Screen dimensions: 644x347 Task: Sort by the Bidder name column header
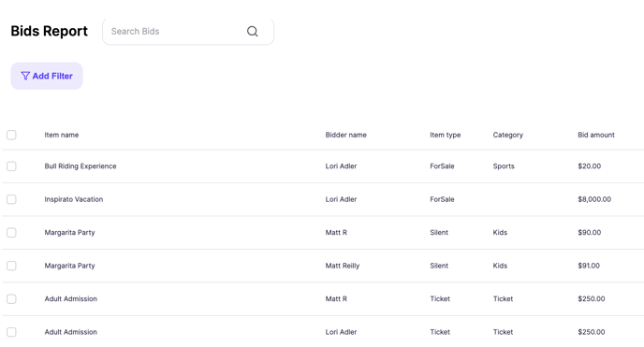point(345,135)
